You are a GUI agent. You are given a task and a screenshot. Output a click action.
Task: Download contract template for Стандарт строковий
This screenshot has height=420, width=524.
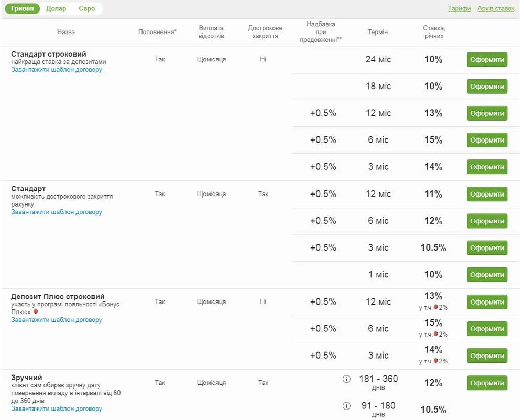click(x=57, y=70)
